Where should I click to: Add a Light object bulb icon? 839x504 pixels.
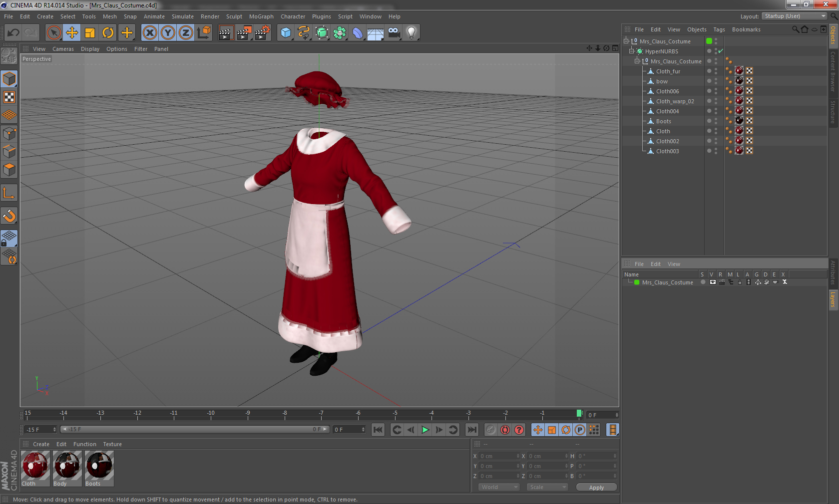click(412, 33)
